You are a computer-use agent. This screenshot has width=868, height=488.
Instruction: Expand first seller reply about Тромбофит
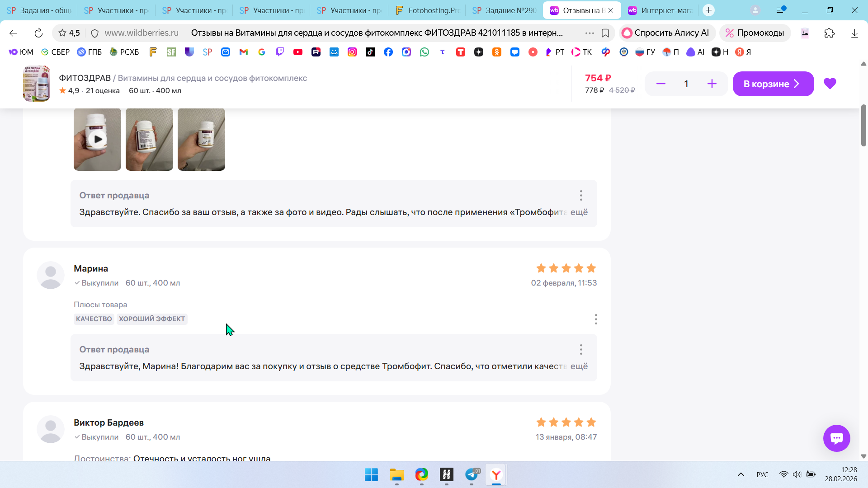(579, 212)
